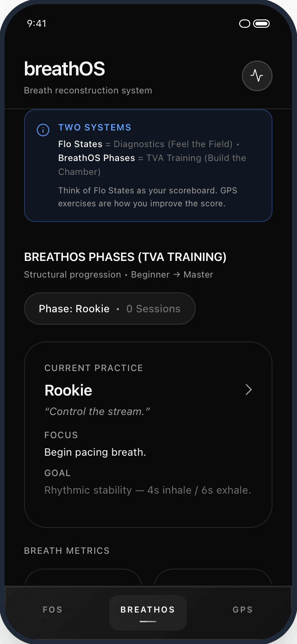Click the BREATHOS PHASES (TVA TRAINING) heading
Viewport: 297px width, 644px height.
(x=125, y=257)
